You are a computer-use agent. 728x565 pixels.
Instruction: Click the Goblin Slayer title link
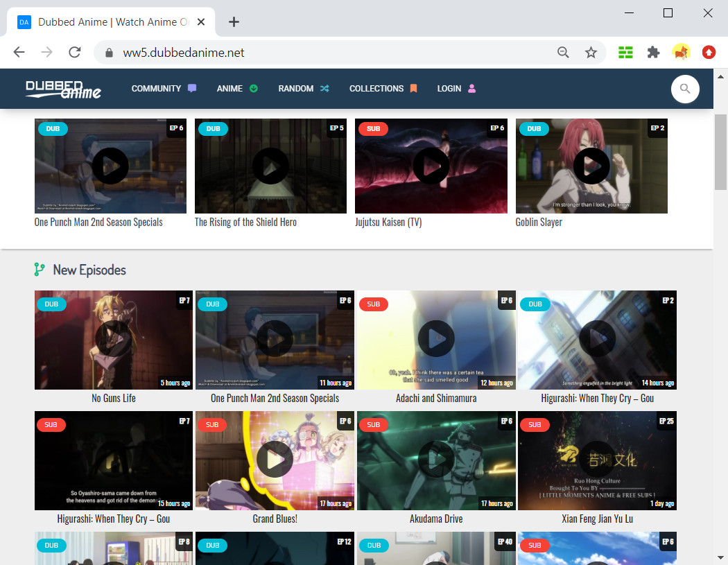pyautogui.click(x=539, y=223)
